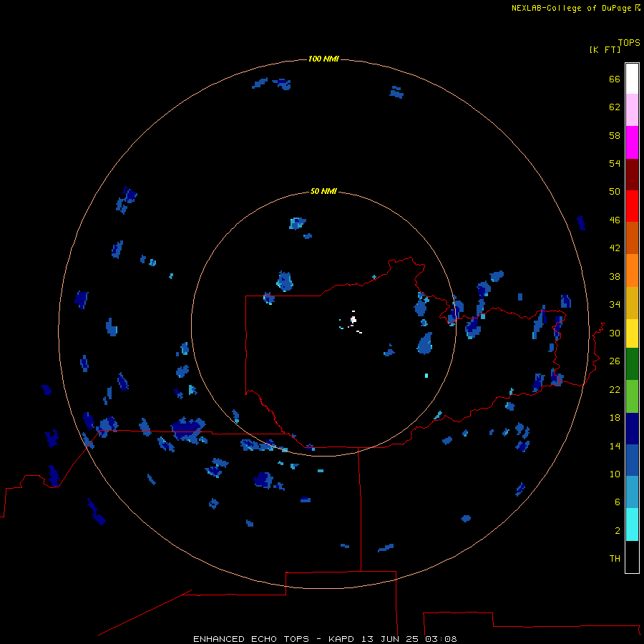Click the 50 NMI range ring label
The height and width of the screenshot is (644, 644).
coord(323,191)
